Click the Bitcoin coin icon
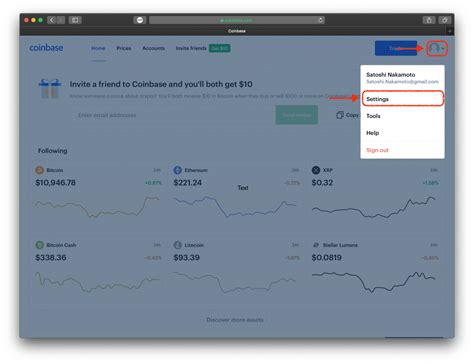This screenshot has height=364, width=474. click(40, 170)
